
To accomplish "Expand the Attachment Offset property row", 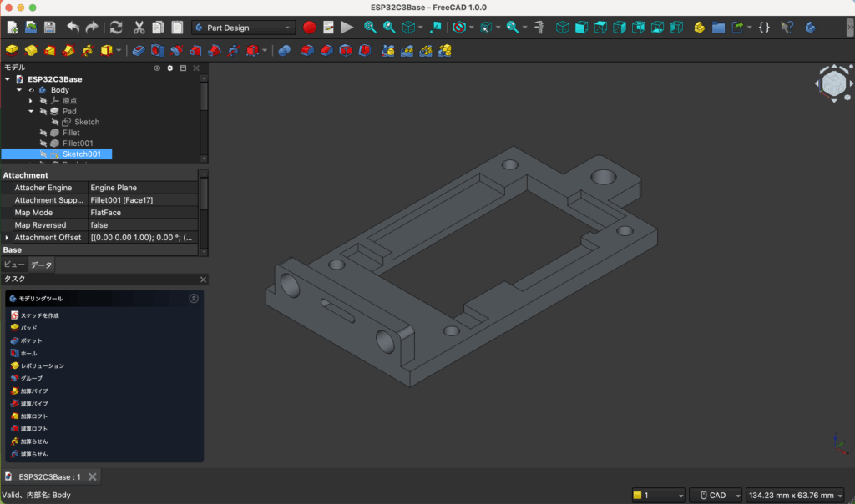I will pos(7,238).
